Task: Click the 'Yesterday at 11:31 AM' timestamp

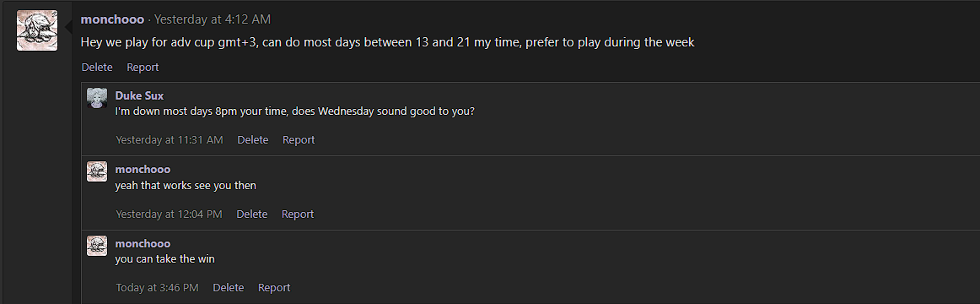Action: [x=170, y=140]
